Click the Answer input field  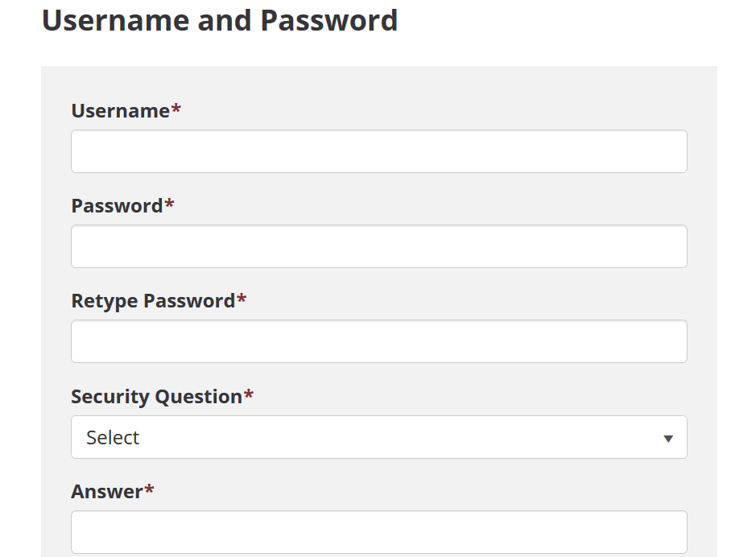(x=379, y=532)
